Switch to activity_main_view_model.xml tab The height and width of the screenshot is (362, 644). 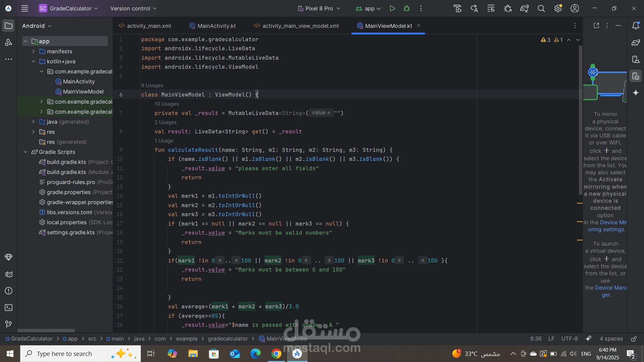[x=296, y=26]
